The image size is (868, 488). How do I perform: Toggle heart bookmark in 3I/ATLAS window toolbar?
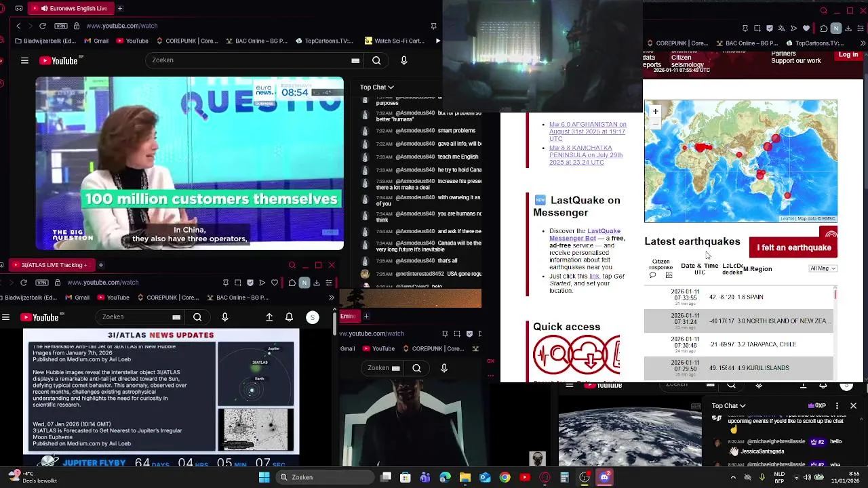pyautogui.click(x=275, y=283)
